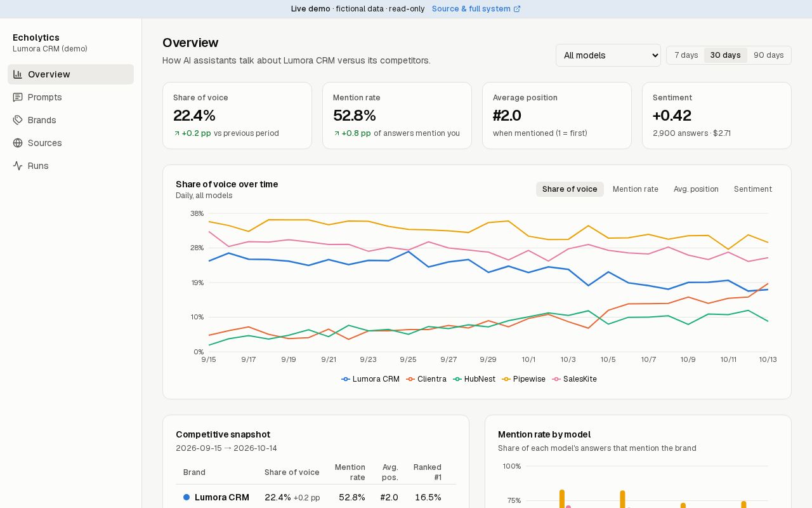Click the Brands tag icon

(18, 120)
